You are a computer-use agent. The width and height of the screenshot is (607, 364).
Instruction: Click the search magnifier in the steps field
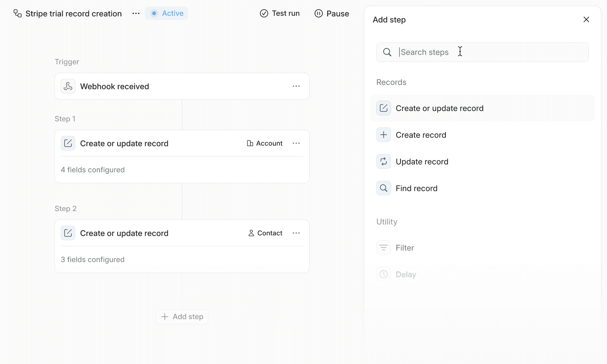(387, 52)
